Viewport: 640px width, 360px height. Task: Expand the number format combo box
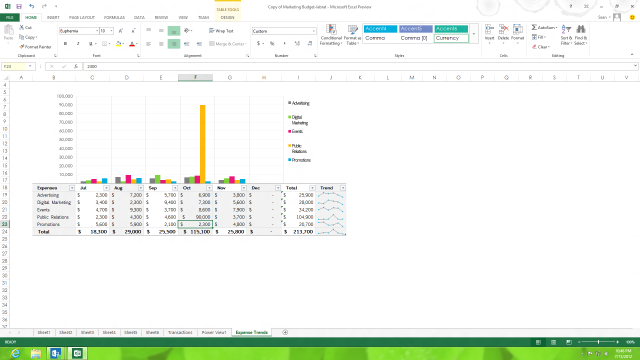(313, 31)
